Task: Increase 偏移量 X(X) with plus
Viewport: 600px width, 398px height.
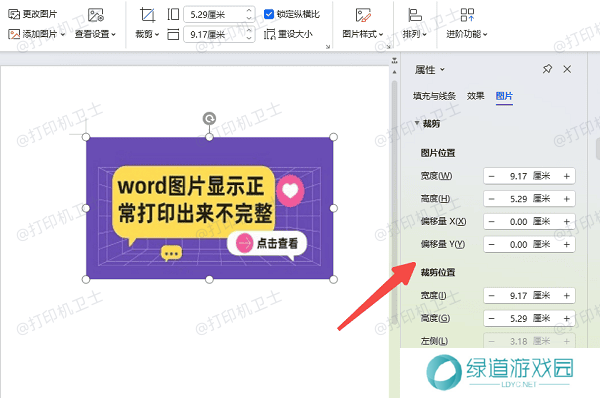Action: pos(567,222)
